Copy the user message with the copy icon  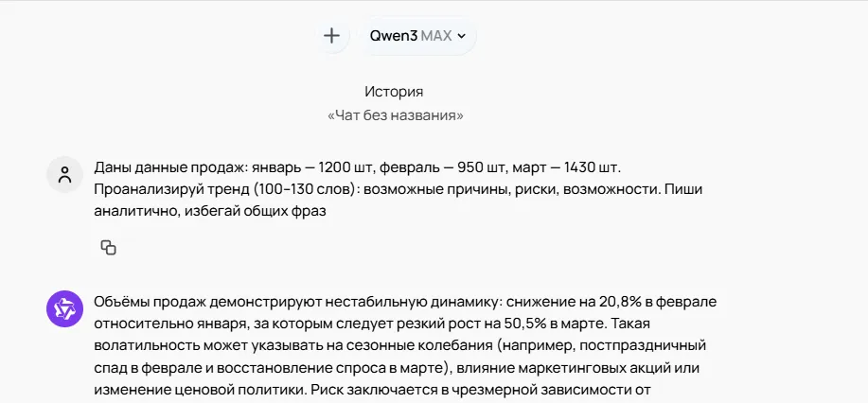pos(109,248)
